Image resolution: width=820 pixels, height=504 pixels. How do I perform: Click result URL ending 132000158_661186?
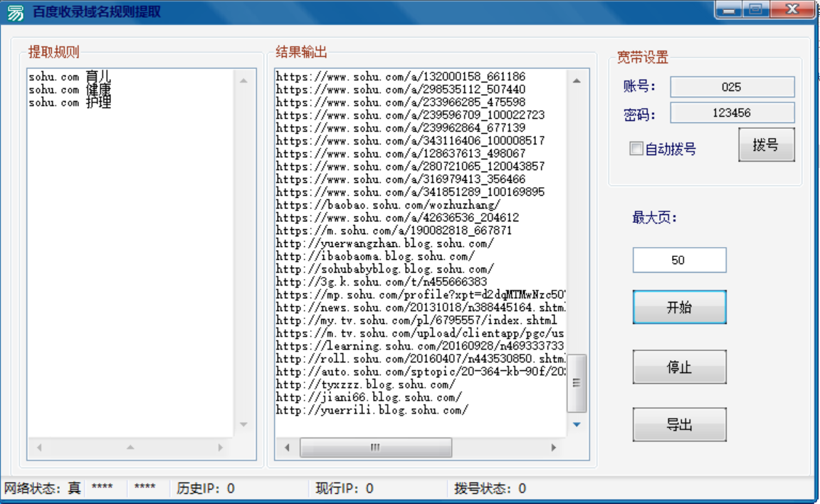pyautogui.click(x=401, y=77)
